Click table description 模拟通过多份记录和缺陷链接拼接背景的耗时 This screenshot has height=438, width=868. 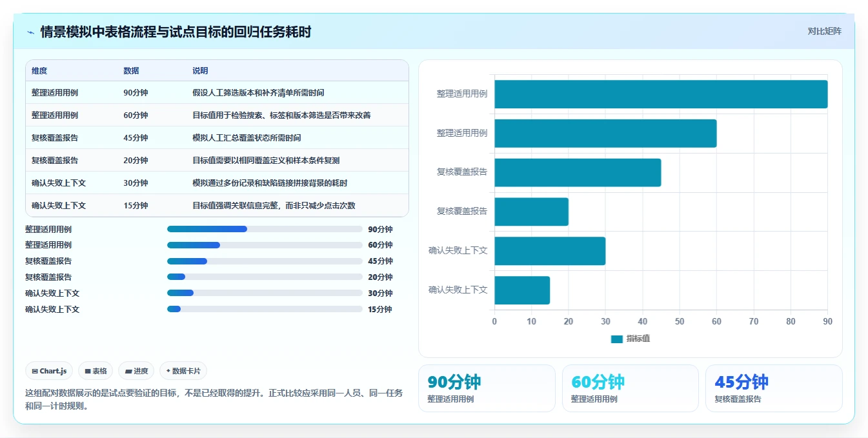pos(270,183)
